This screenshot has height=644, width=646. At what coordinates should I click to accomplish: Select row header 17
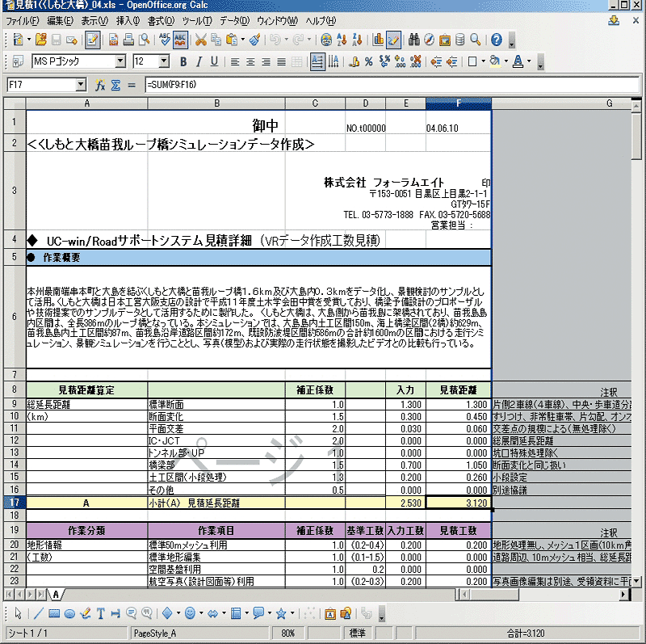[15, 503]
